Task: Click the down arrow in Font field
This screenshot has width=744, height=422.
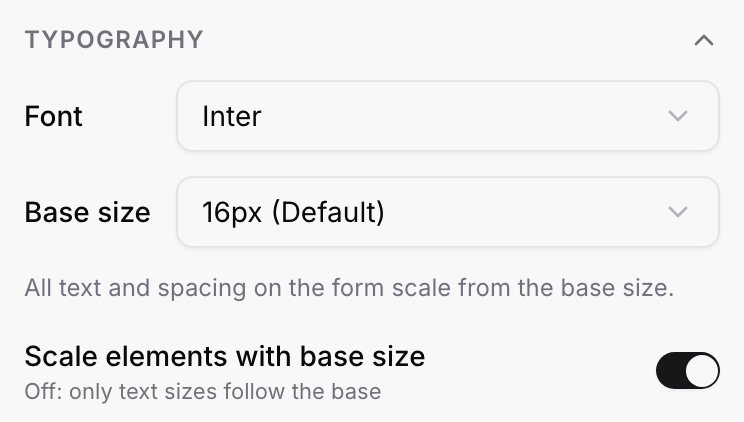Action: (678, 116)
